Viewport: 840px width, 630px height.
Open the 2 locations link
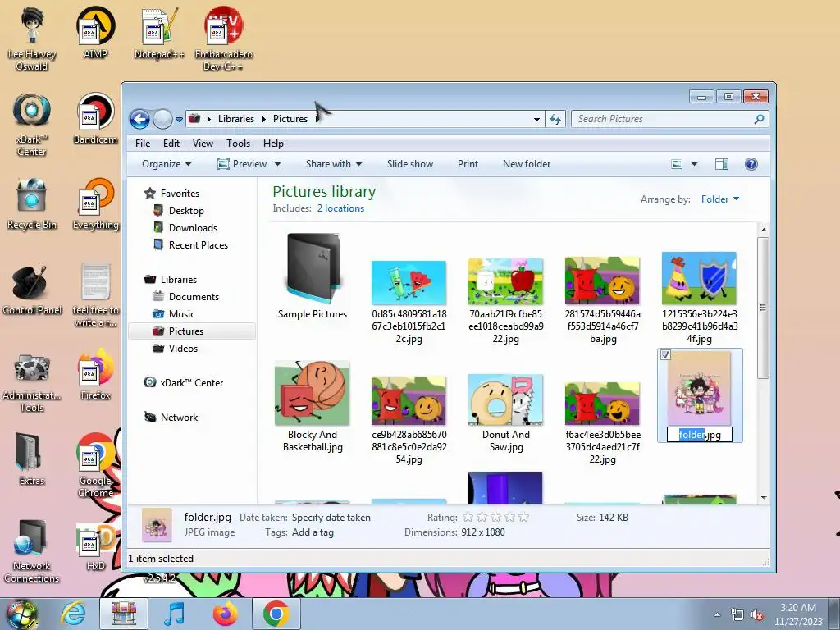point(340,208)
